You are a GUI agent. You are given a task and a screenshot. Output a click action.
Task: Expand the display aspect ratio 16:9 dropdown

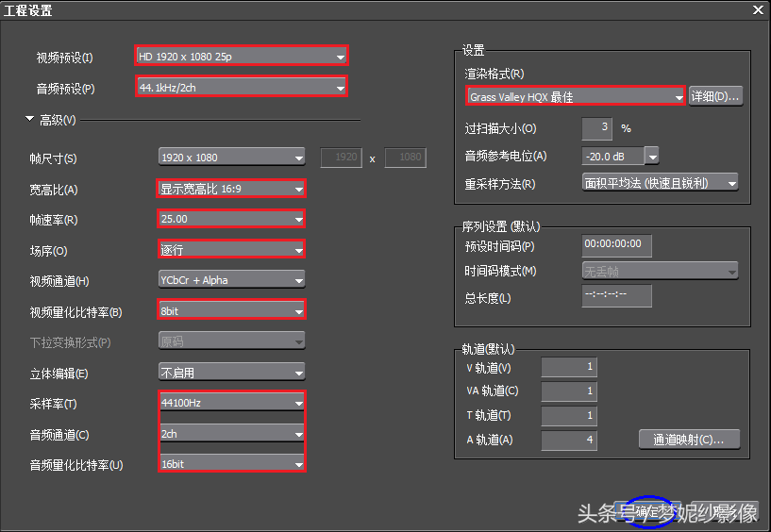[231, 189]
